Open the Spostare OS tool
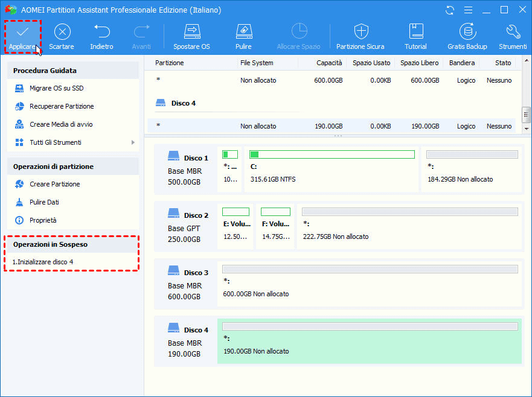Screen dimensions: 532x397 pos(191,32)
